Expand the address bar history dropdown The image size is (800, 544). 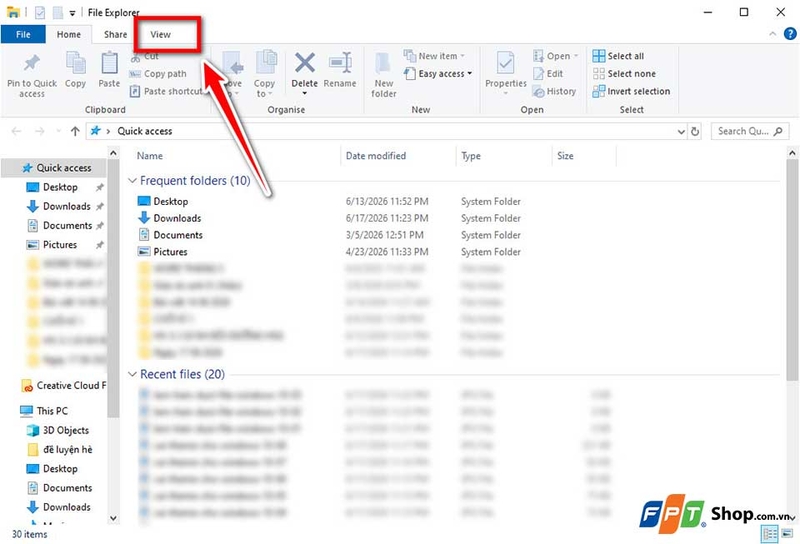coord(681,132)
